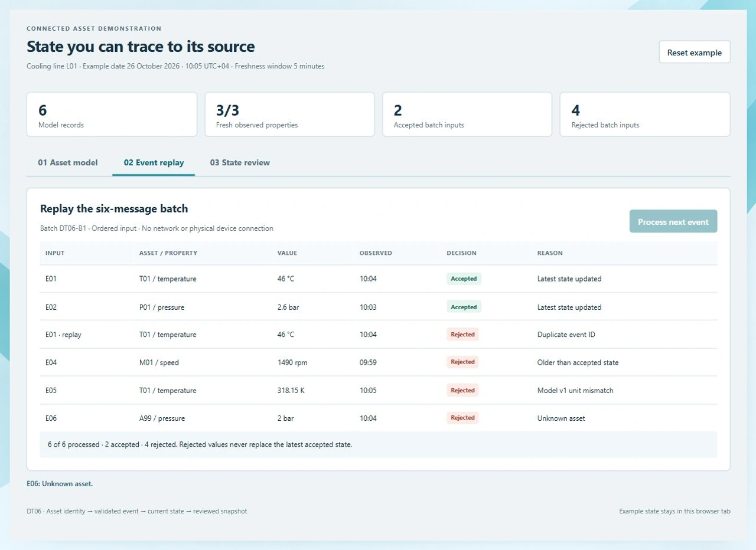The width and height of the screenshot is (756, 550).
Task: Switch to the 01 Asset model tab
Action: [x=68, y=163]
